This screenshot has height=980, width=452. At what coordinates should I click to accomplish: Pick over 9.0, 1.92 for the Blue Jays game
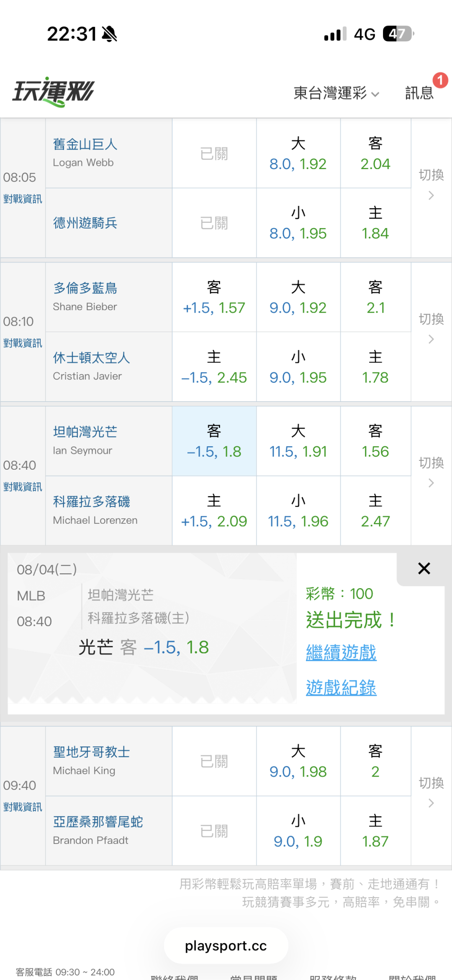pos(298,298)
